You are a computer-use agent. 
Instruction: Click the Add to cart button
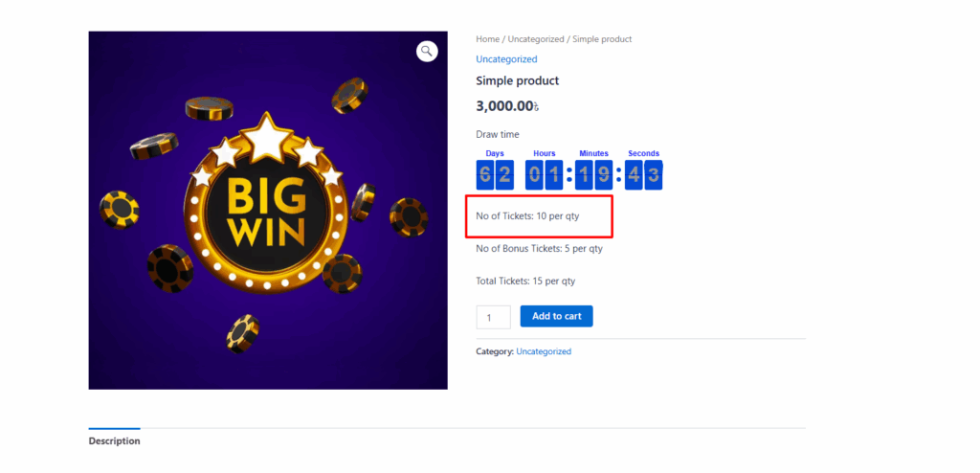pos(556,316)
